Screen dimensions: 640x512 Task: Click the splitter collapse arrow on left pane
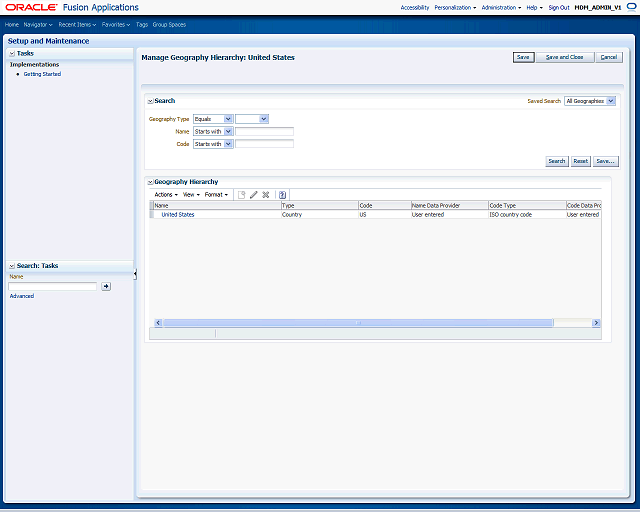[135, 274]
